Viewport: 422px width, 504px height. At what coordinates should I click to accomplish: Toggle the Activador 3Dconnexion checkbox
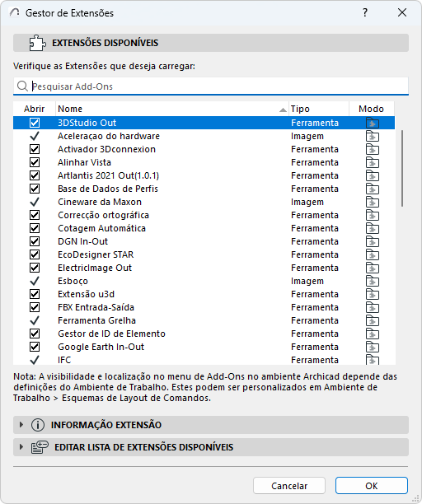(x=35, y=149)
